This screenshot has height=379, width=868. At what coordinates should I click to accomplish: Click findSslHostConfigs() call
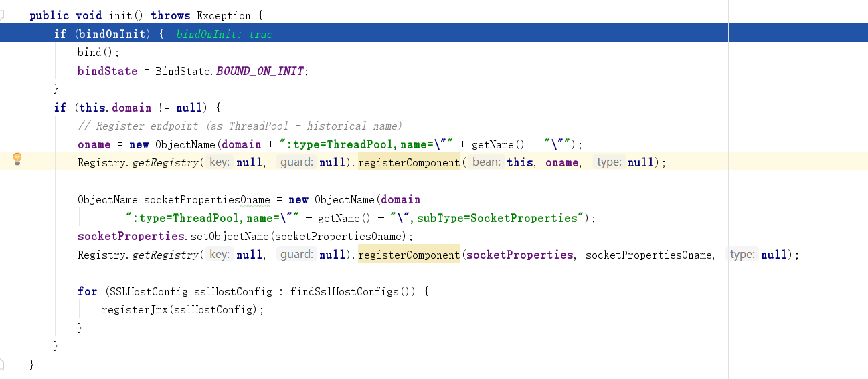(354, 291)
